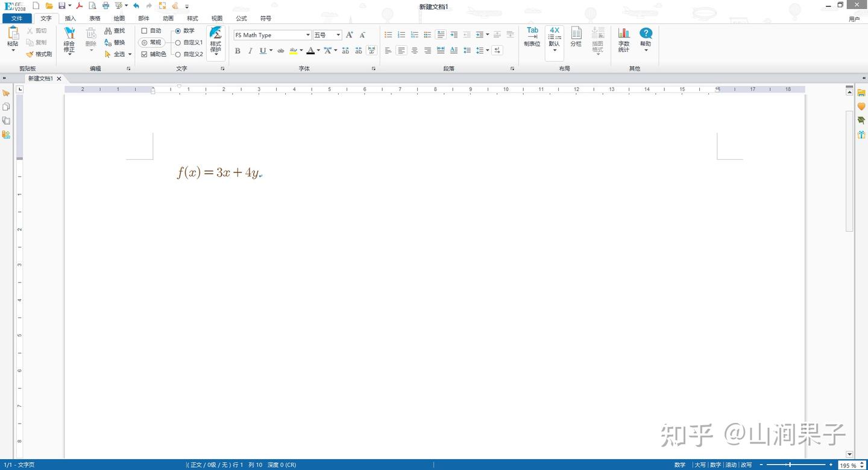Open the 文件 file menu

point(16,19)
